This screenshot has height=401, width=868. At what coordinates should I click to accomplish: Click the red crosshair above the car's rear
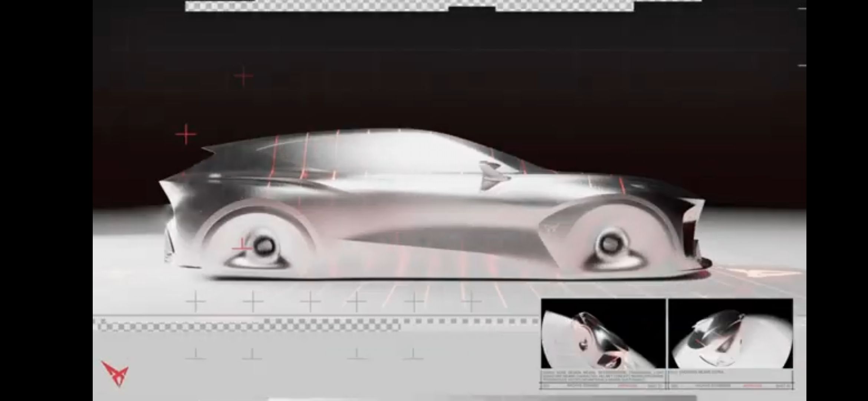[186, 134]
